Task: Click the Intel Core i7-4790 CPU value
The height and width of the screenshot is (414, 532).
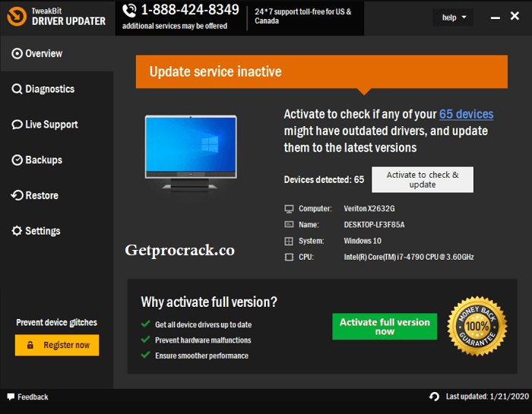Action: (x=409, y=258)
